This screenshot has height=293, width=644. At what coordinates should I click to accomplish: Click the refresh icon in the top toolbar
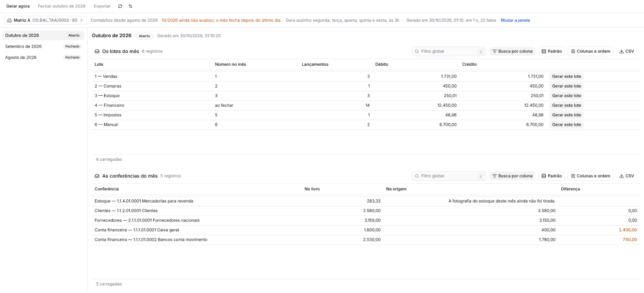coord(120,7)
